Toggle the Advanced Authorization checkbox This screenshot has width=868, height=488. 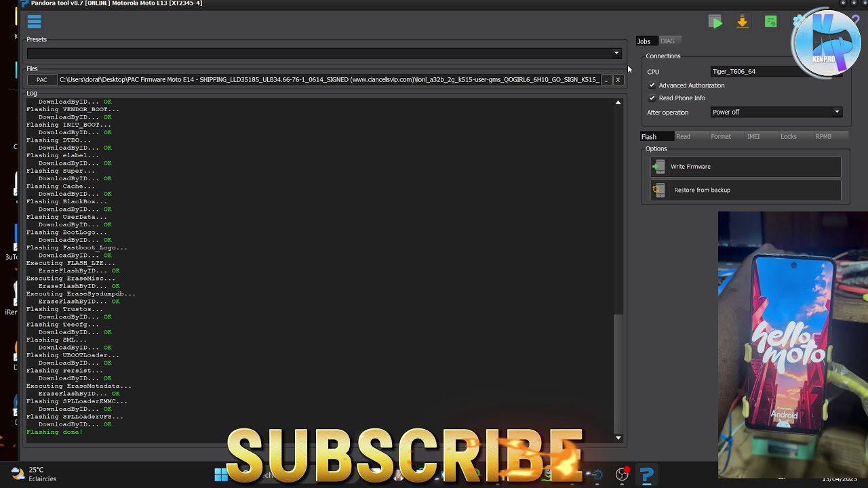652,85
